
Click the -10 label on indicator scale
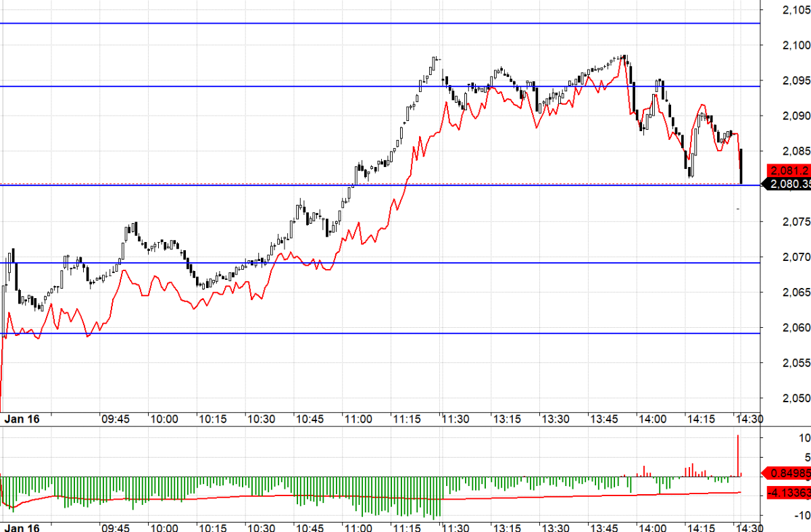point(802,515)
